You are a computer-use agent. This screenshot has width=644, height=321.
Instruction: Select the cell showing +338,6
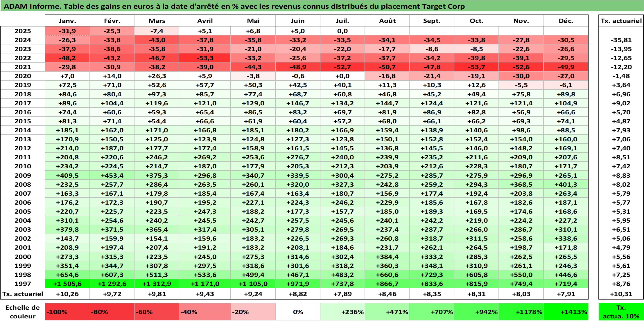566,238
